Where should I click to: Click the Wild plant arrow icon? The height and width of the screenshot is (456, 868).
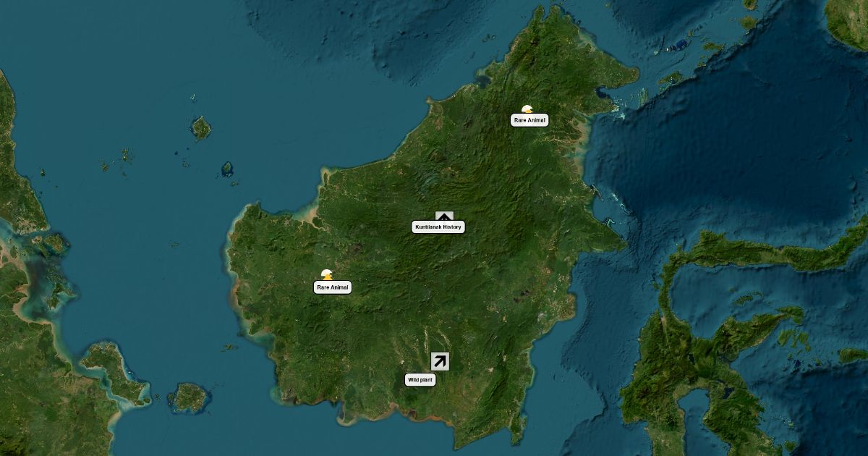click(440, 361)
